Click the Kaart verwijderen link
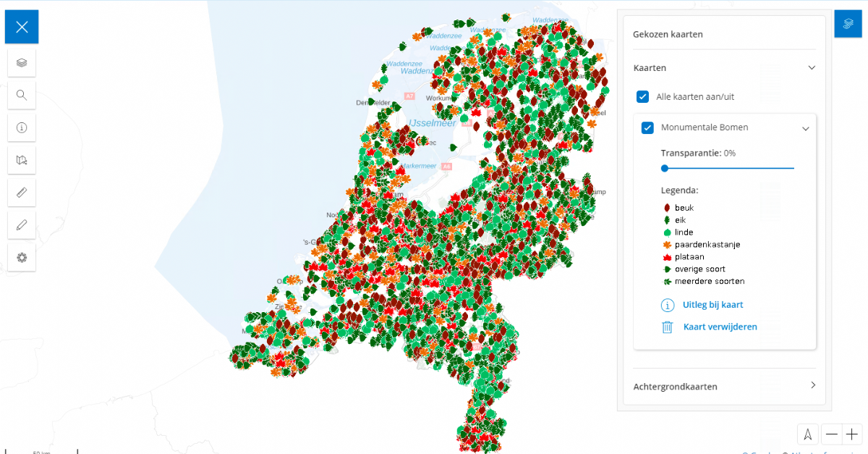868x454 pixels. pos(720,327)
